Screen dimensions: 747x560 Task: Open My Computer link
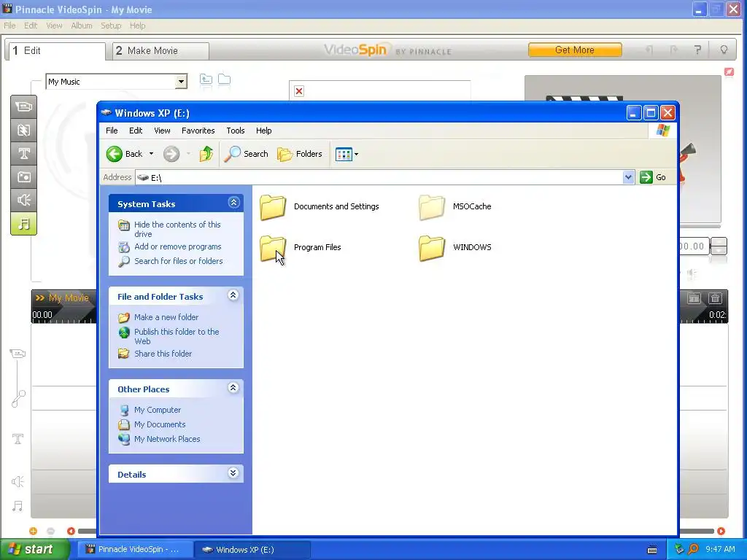[x=158, y=410]
